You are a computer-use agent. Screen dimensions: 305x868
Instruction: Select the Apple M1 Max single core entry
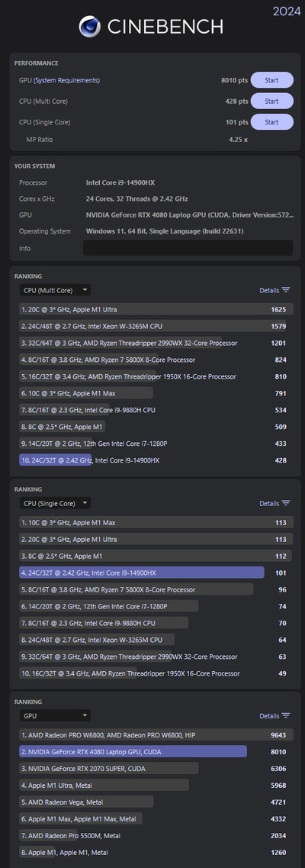click(156, 523)
